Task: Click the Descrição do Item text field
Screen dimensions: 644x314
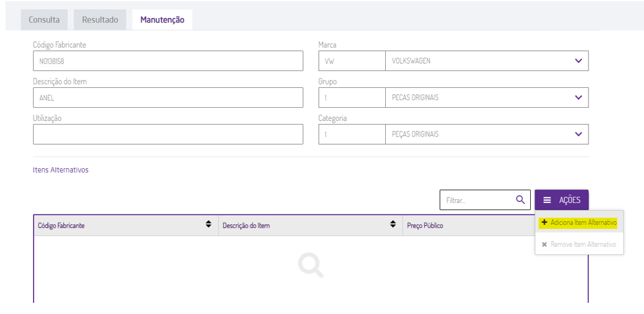Action: [168, 97]
